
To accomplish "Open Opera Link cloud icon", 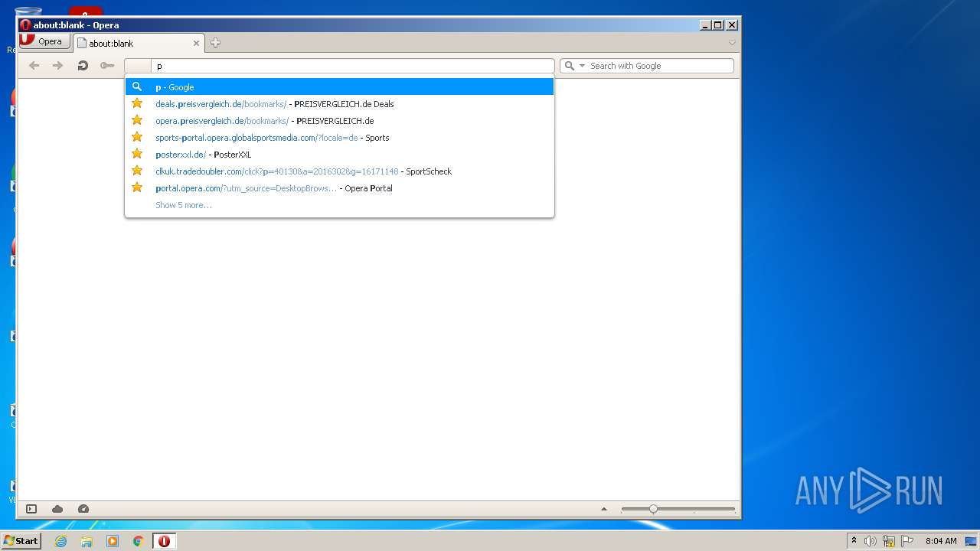I will (57, 509).
